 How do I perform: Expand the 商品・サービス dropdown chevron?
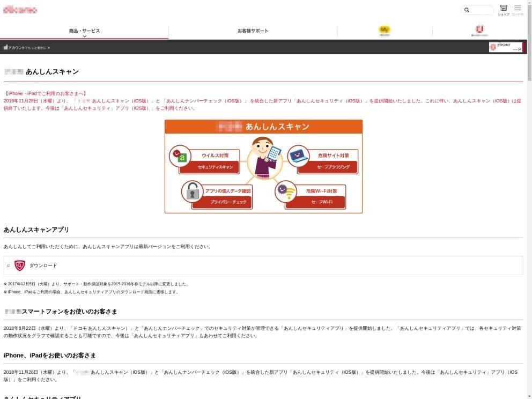click(x=84, y=36)
